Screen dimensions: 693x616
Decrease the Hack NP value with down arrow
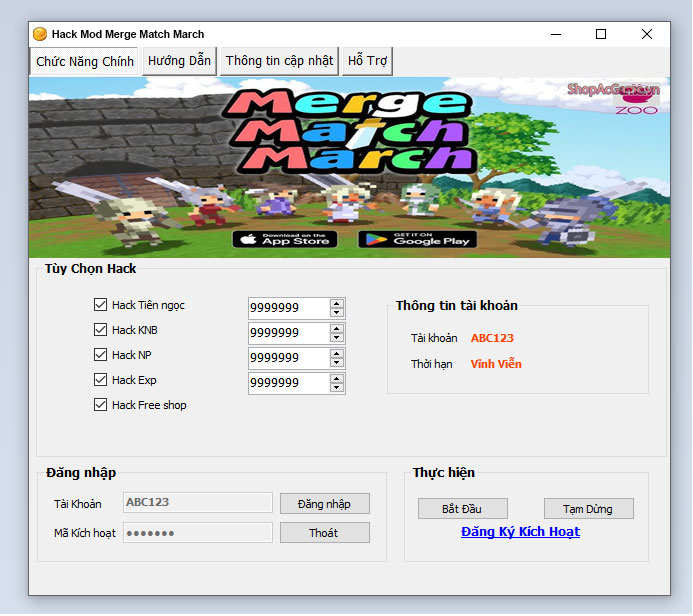337,362
